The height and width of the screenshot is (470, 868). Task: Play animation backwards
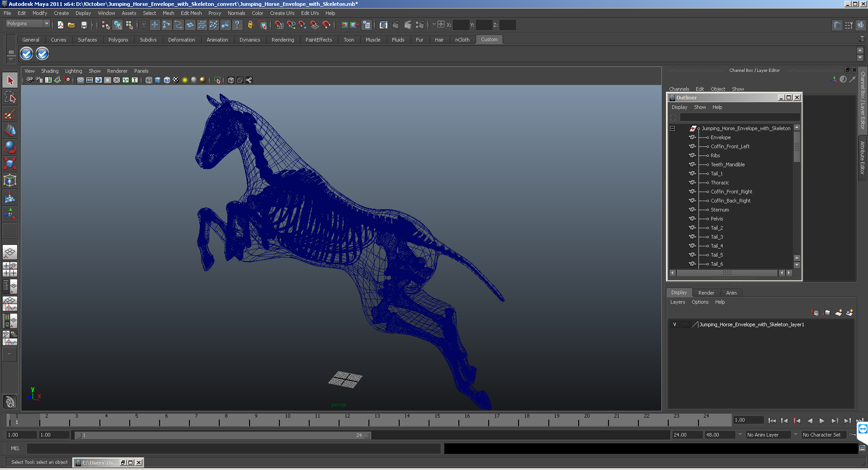810,420
